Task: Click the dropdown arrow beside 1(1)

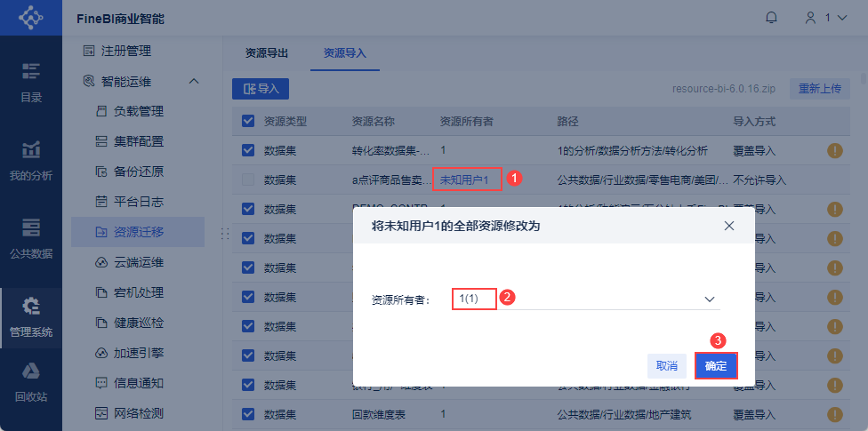Action: (x=709, y=299)
